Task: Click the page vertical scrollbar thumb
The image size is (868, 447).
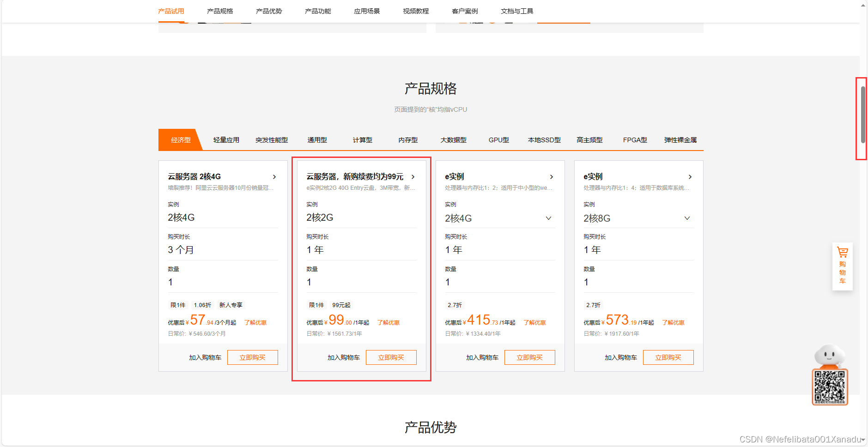Action: (x=863, y=114)
